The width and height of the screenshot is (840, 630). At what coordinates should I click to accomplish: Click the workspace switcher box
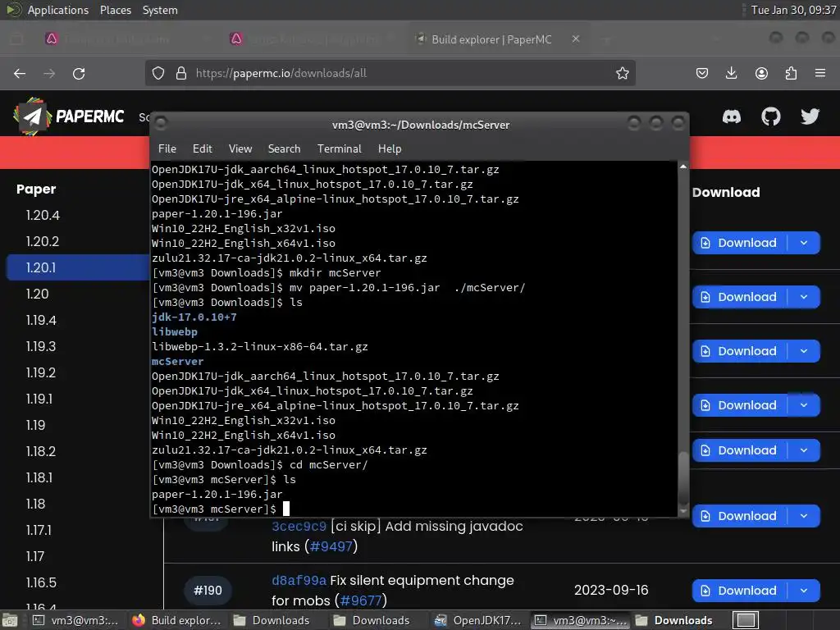746,620
